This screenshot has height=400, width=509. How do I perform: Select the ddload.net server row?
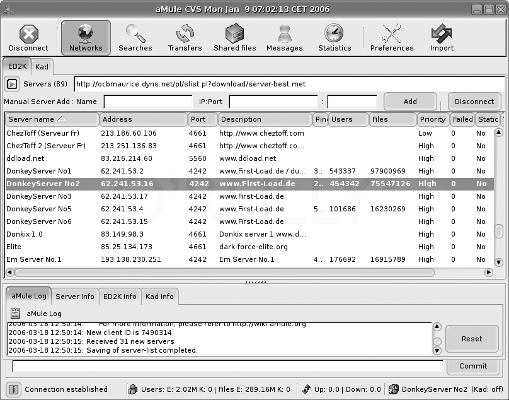(x=249, y=158)
